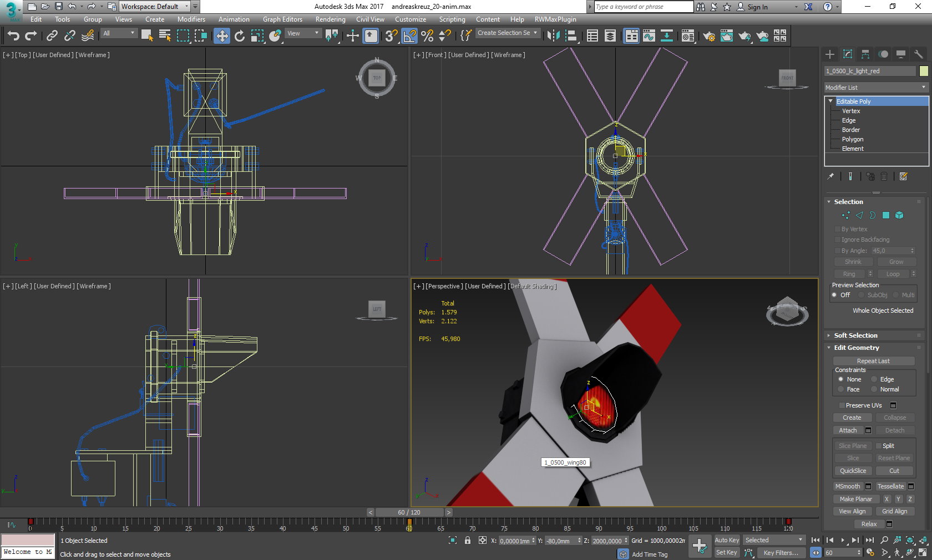Select Polygon sub-object icon in Selection rollout
This screenshot has width=932, height=560.
point(886,215)
